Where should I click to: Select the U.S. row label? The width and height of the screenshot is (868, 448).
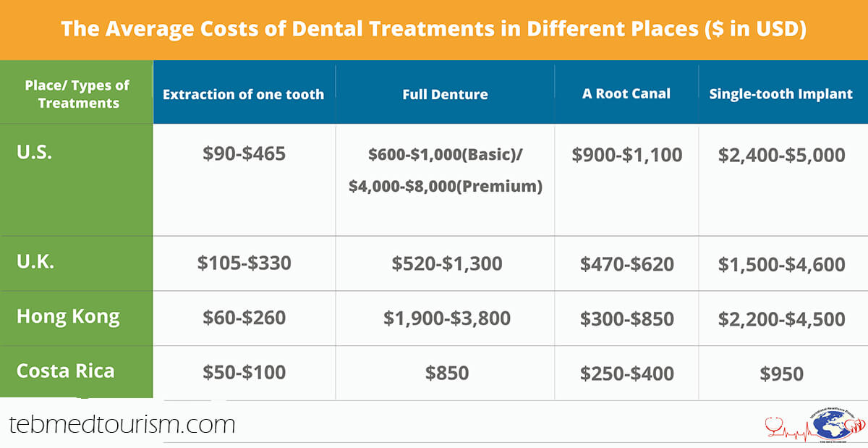[x=35, y=153]
